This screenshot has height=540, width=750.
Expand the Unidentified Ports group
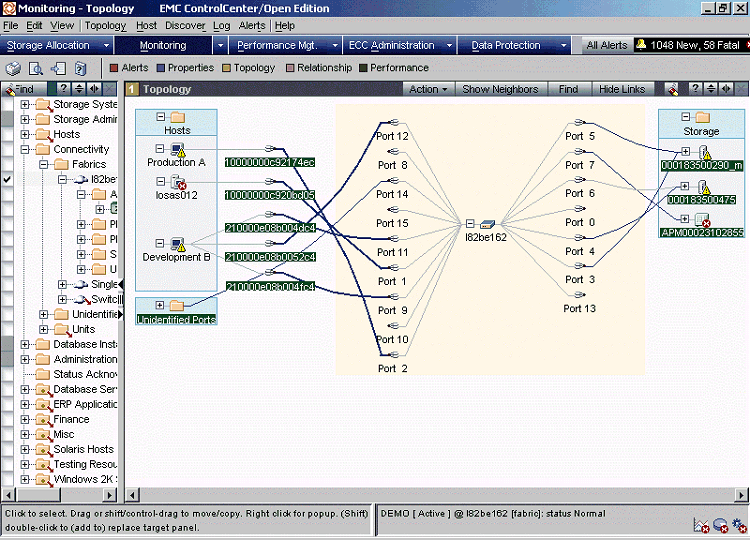tap(160, 305)
